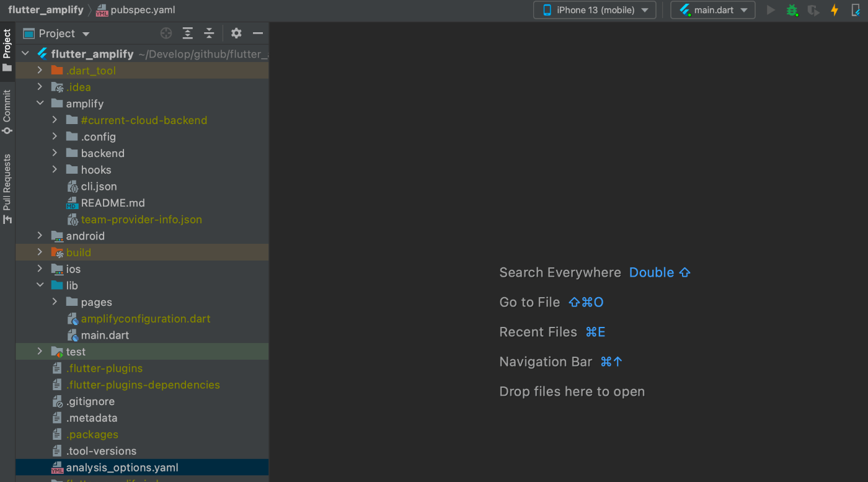Collapse all in Project panel

[209, 33]
